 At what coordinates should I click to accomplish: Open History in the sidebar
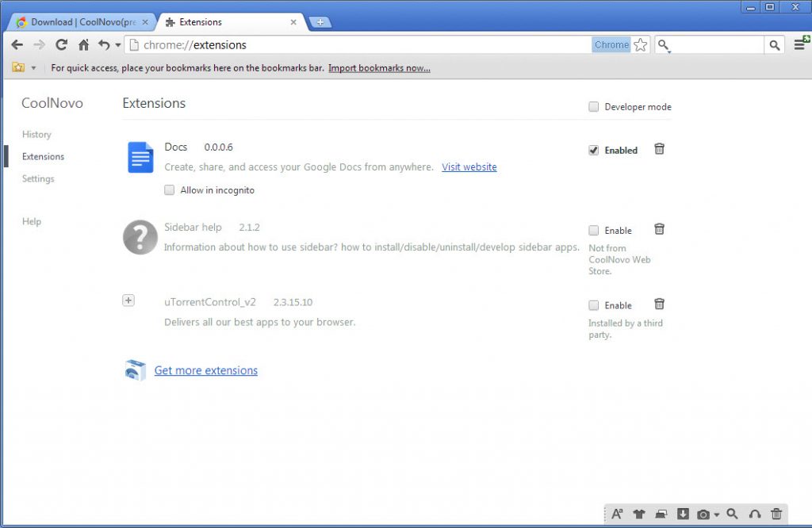tap(36, 135)
